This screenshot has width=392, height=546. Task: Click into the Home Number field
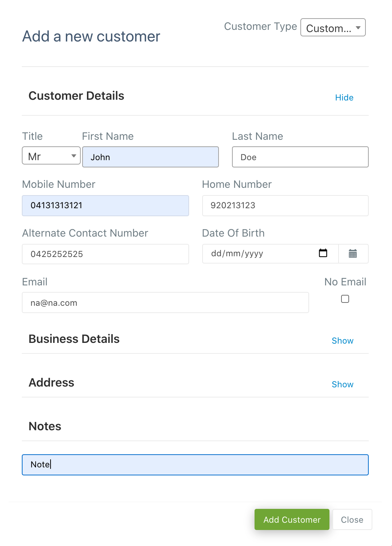[x=285, y=206]
